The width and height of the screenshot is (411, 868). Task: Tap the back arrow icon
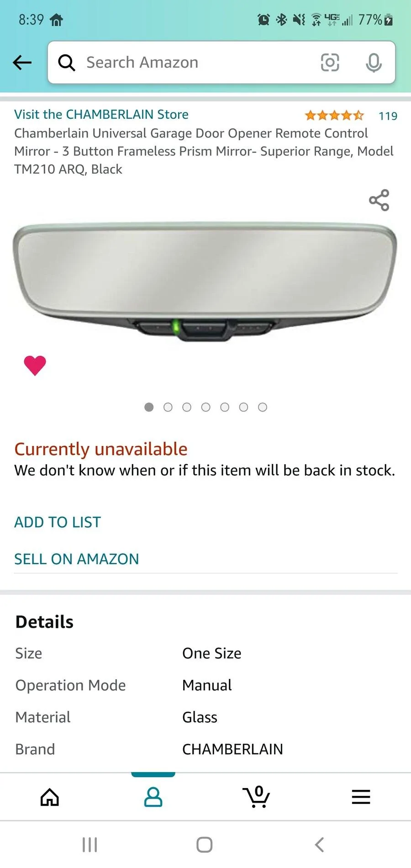click(x=22, y=63)
